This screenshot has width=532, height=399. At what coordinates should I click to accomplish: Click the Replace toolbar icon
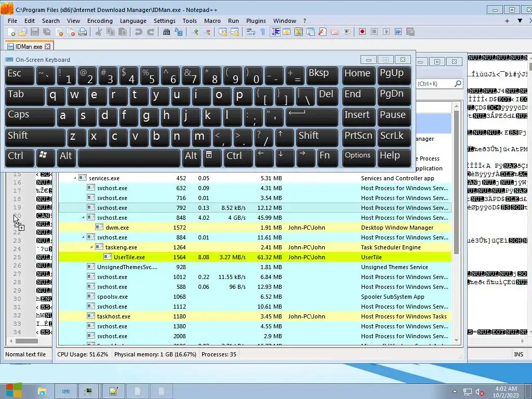(179, 32)
